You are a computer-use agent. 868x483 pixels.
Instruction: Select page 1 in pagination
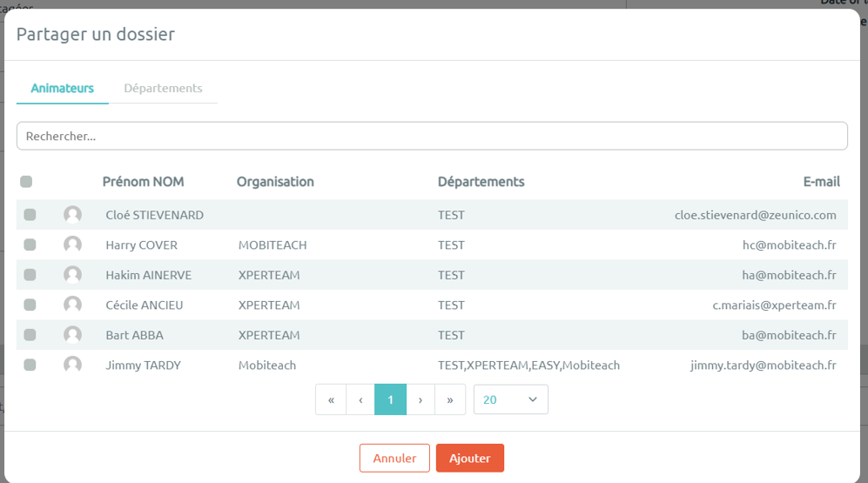pos(390,399)
